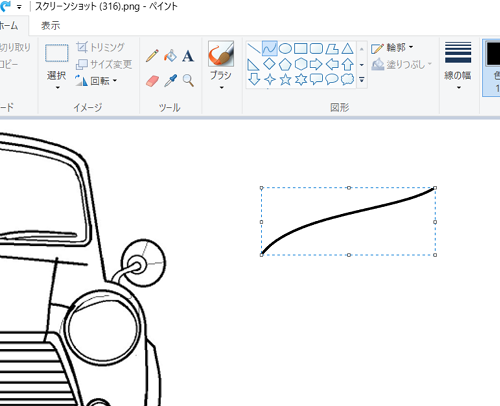The height and width of the screenshot is (406, 500).
Task: Select the Six-point star shape
Action: [301, 80]
